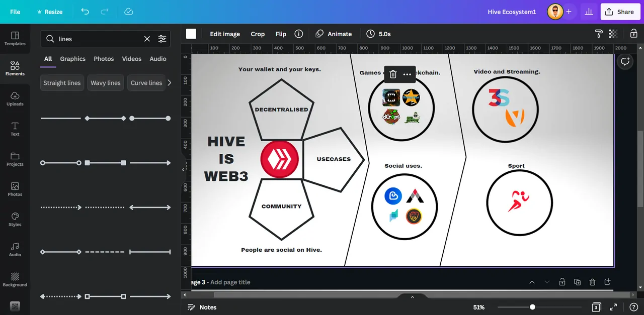Click the Redo arrow

coord(105,12)
